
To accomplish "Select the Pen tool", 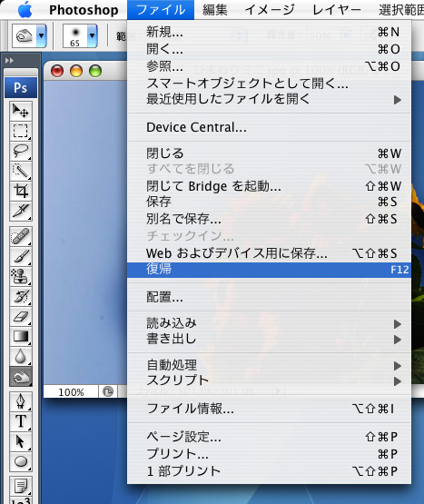I will [x=21, y=401].
